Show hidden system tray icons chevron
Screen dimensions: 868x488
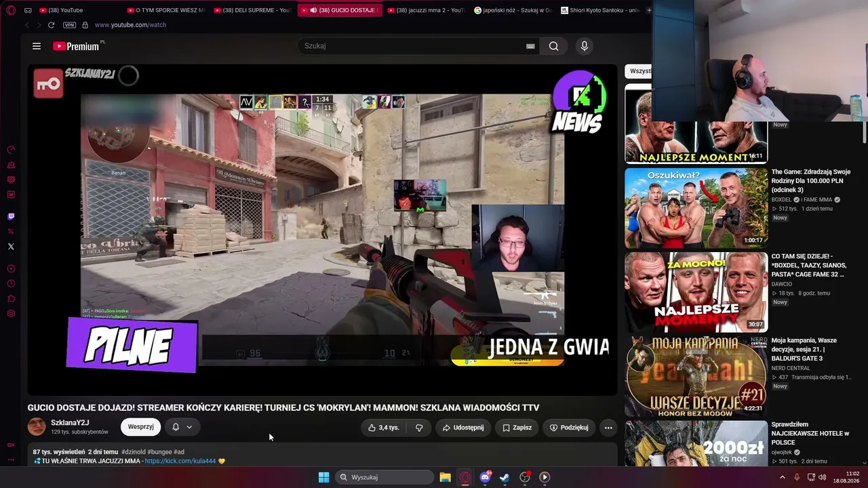coord(782,477)
